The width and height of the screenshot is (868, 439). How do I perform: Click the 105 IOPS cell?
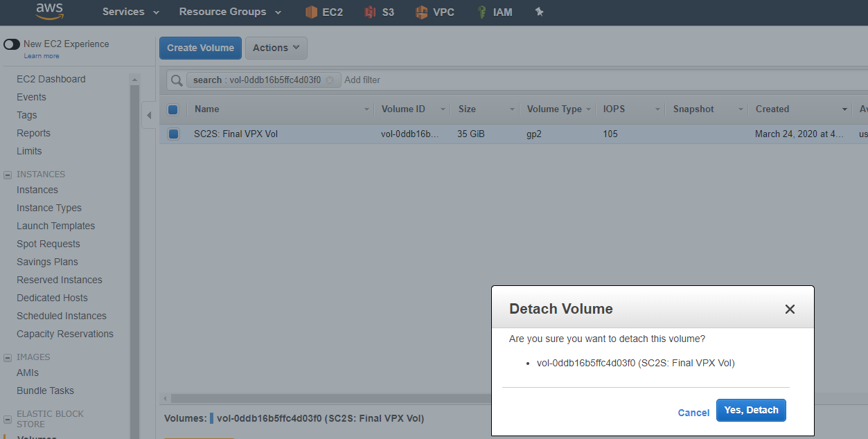tap(610, 134)
